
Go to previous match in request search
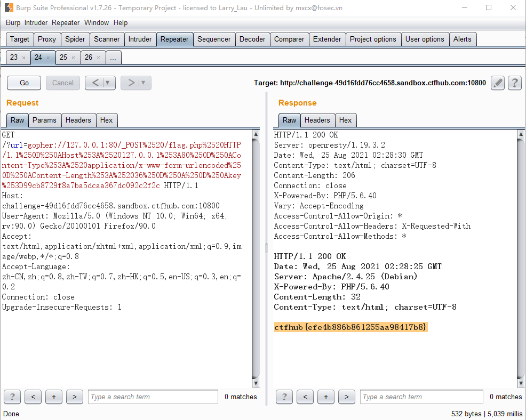(x=33, y=397)
